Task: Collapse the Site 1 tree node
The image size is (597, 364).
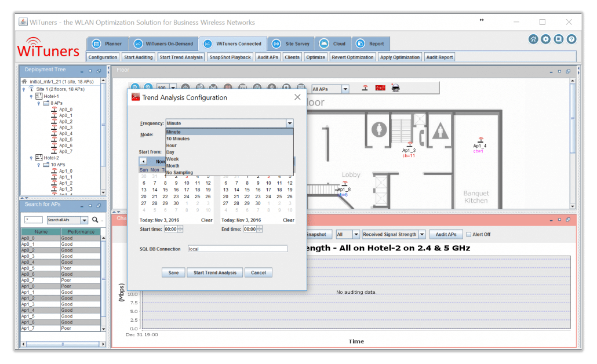Action: 24,89
